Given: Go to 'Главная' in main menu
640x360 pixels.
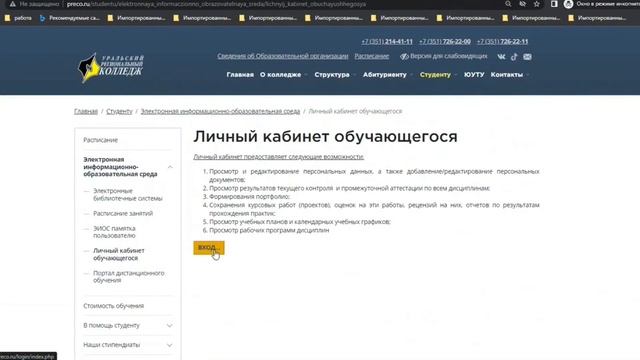Looking at the screenshot, I should coord(240,75).
